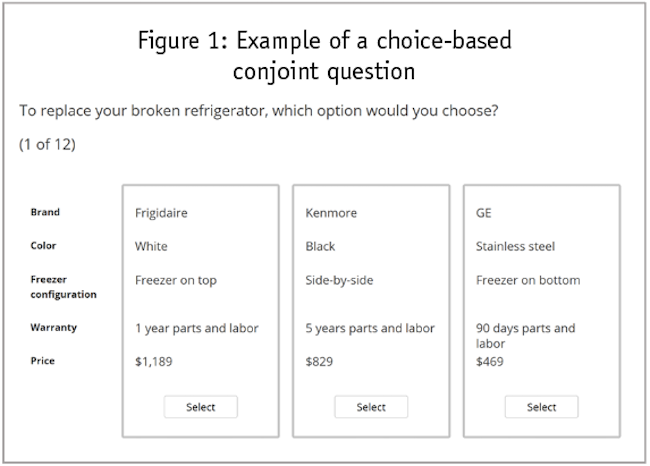The height and width of the screenshot is (466, 650).
Task: Click the $1,189 price
Action: click(x=153, y=361)
